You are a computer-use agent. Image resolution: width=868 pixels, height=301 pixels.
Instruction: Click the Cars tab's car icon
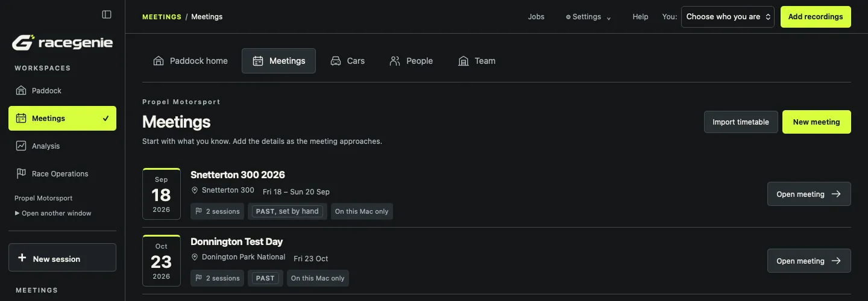pos(336,61)
